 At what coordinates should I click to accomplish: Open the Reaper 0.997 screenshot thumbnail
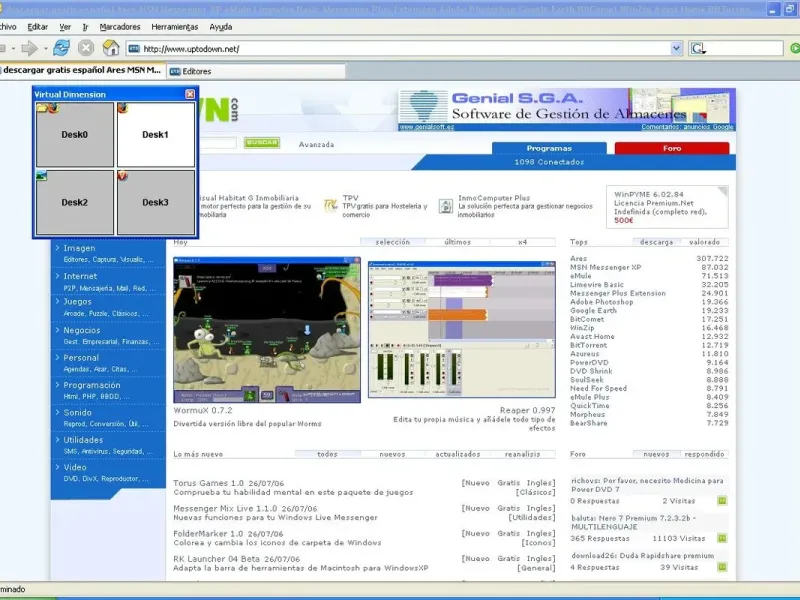point(462,330)
